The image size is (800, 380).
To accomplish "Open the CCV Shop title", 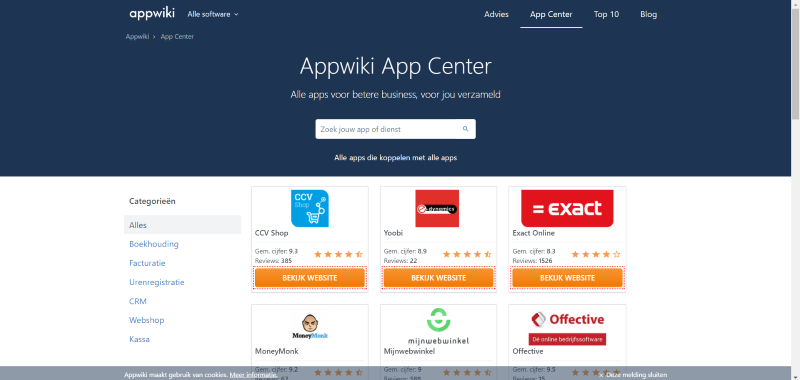I will 271,233.
